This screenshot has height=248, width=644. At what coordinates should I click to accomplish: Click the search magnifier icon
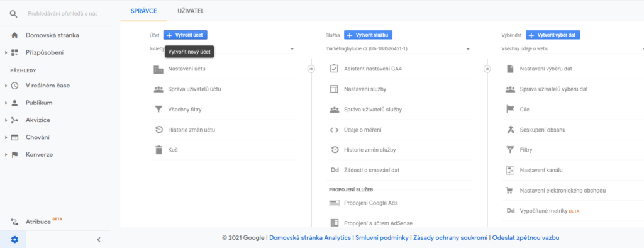coord(14,14)
